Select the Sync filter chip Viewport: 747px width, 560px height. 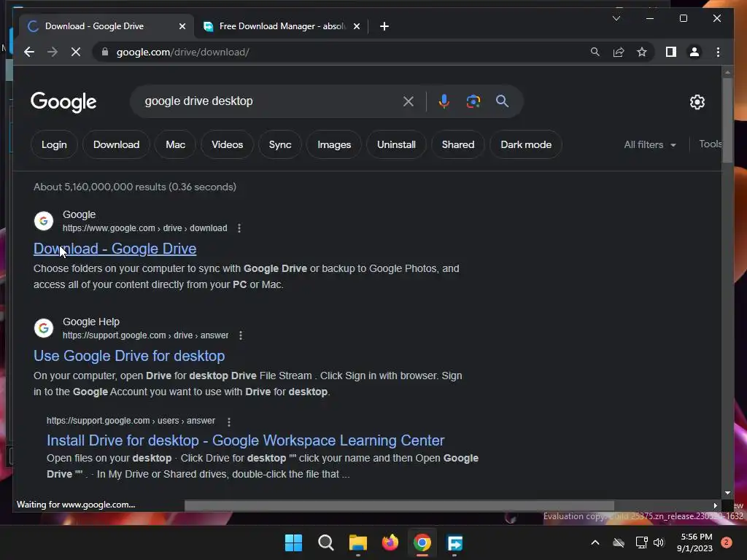pyautogui.click(x=279, y=144)
